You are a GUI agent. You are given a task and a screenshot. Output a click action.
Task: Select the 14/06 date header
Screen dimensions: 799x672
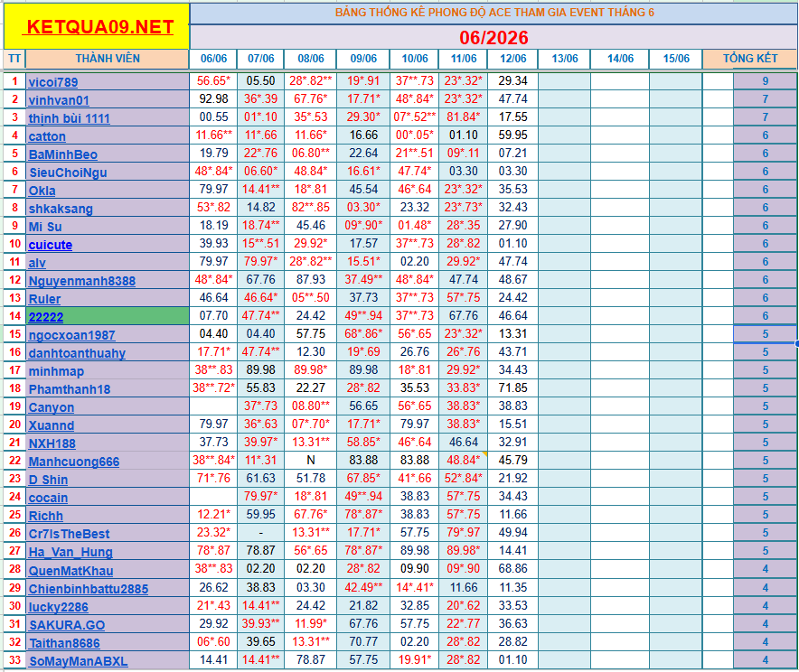620,59
